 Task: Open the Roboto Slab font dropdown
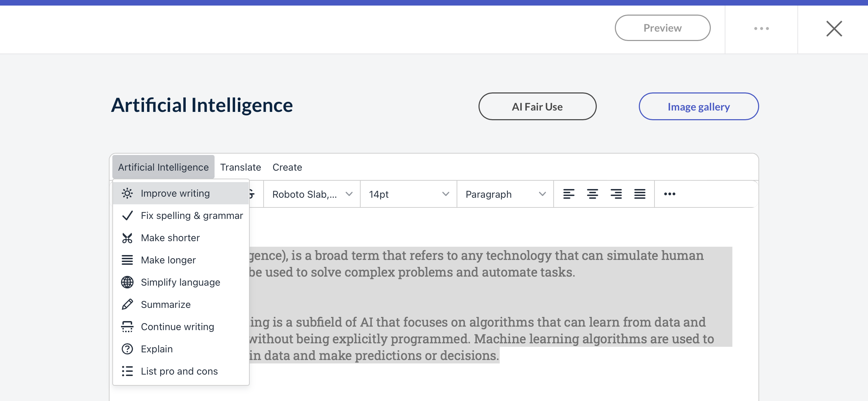[x=312, y=194]
